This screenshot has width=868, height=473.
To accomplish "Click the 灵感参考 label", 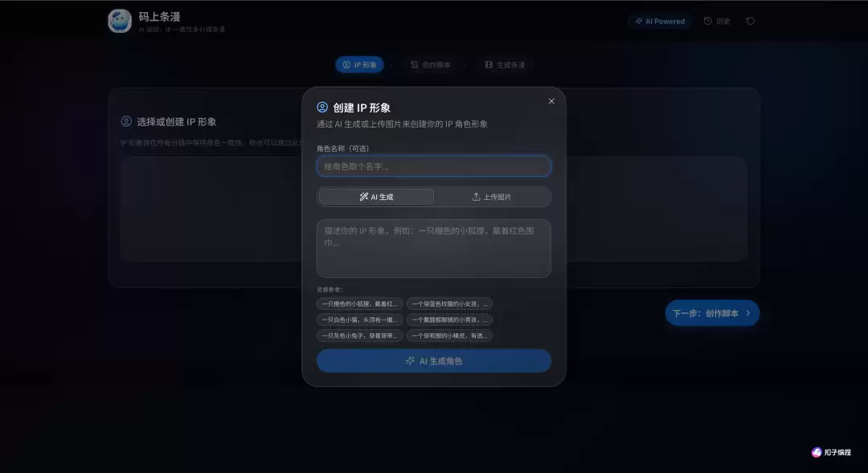I will pyautogui.click(x=330, y=289).
